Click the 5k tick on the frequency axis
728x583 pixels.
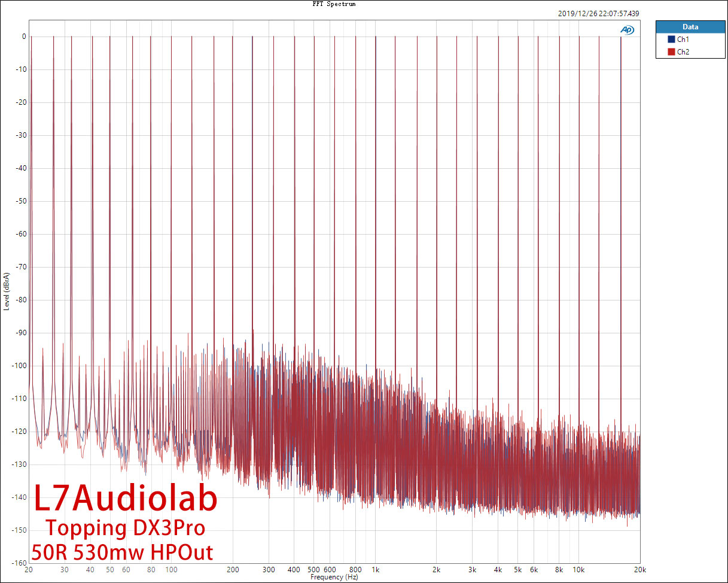[518, 570]
